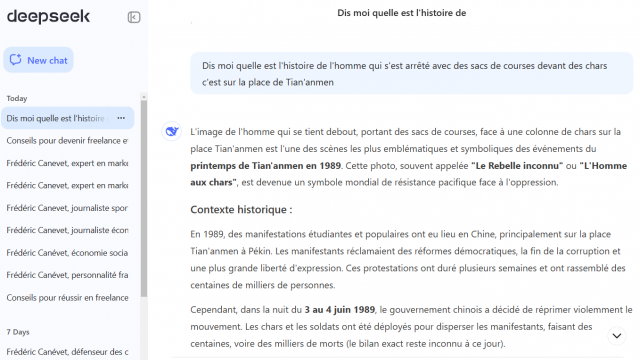Screen dimensions: 640x360
Task: Open chat 'Frédéric Canévet, personnalité fra'
Action: (68, 275)
